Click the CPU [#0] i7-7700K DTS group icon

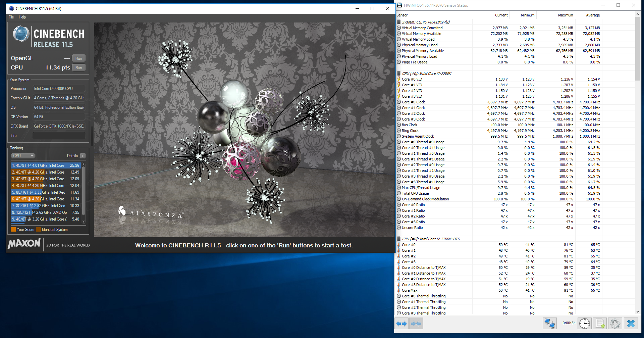(399, 239)
